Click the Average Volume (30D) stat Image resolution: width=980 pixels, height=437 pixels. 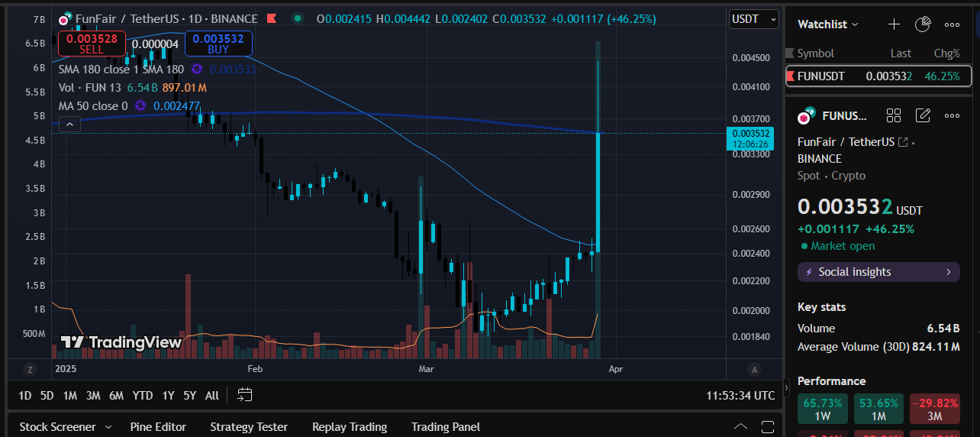[x=878, y=347]
